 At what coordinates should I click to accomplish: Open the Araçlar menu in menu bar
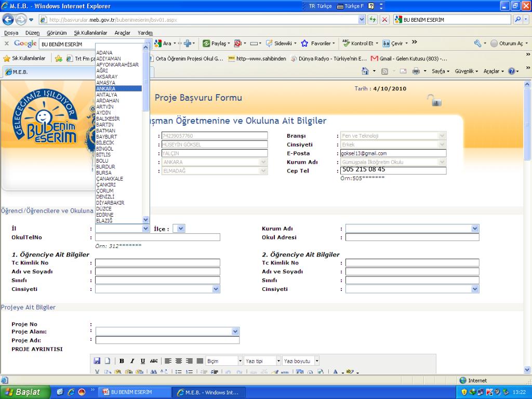tap(123, 33)
